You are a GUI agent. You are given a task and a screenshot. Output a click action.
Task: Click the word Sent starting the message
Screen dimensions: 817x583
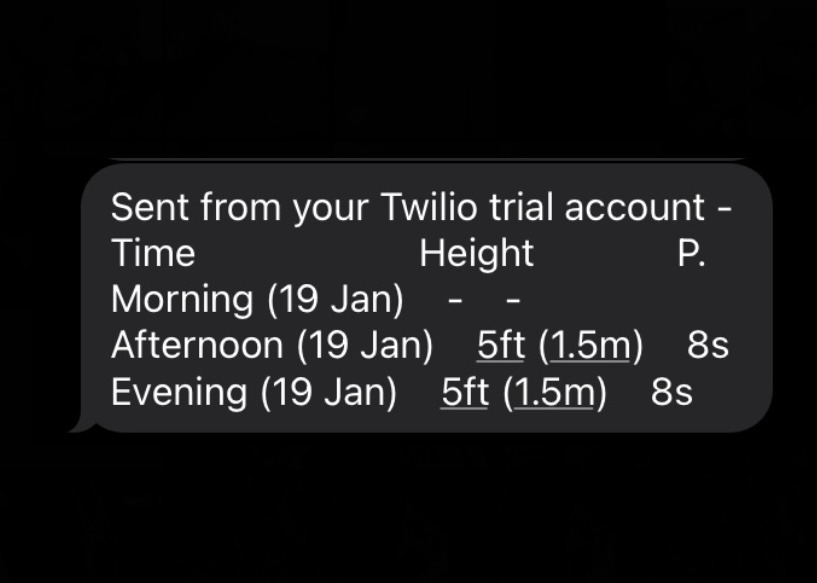point(150,207)
